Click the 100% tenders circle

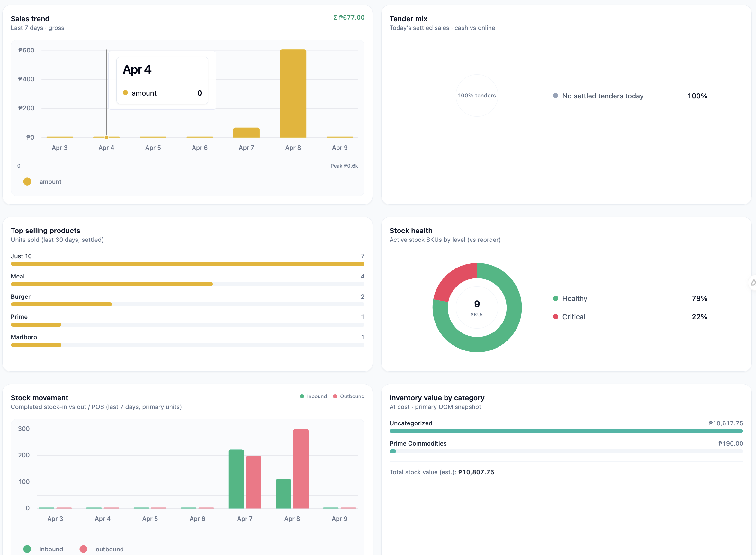(x=477, y=96)
